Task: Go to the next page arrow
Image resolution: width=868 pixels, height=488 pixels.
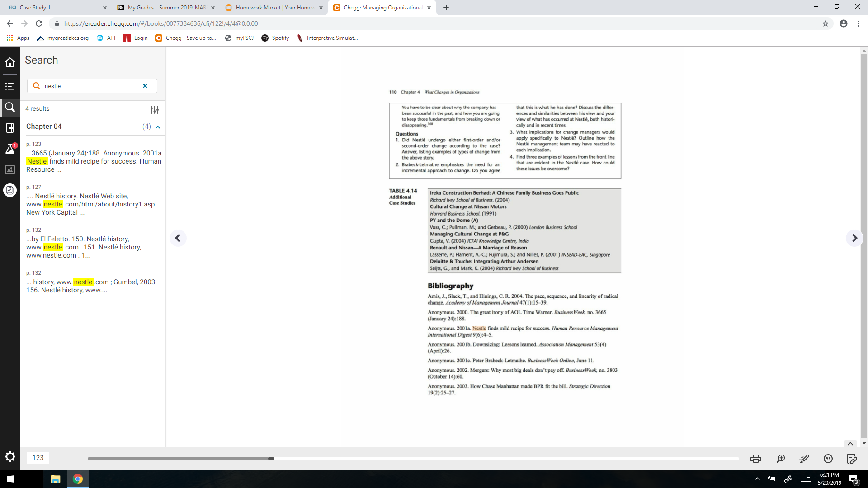Action: pos(854,238)
